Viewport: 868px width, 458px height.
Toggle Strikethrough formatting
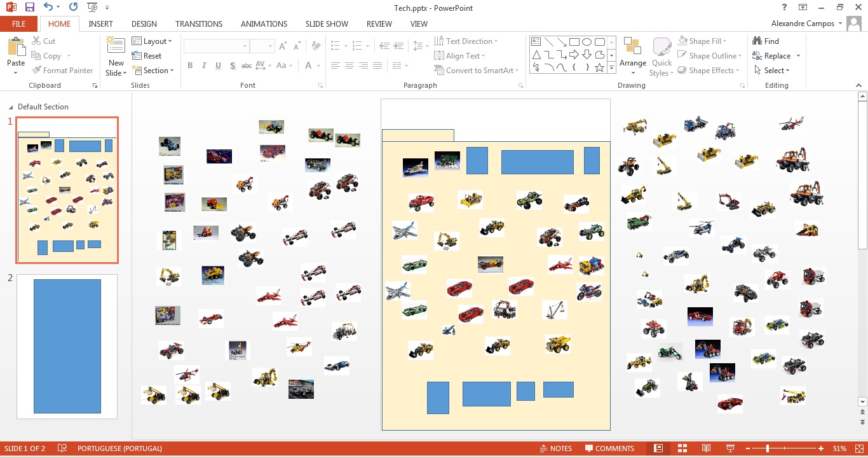[247, 66]
